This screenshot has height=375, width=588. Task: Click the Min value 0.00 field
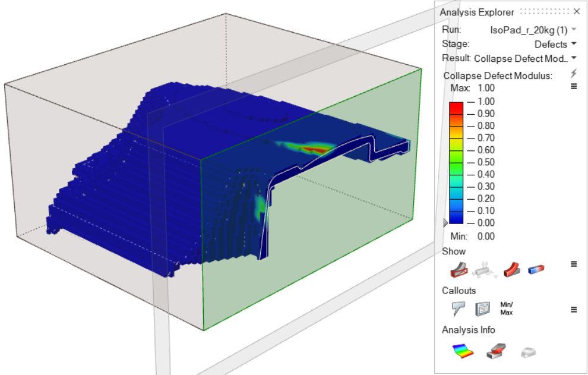(486, 237)
